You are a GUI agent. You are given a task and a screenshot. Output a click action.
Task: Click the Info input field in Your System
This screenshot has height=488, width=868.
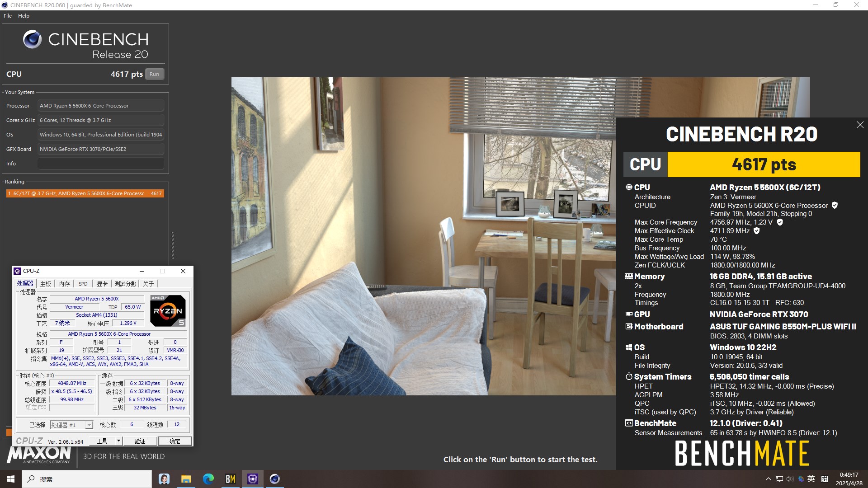coord(100,164)
